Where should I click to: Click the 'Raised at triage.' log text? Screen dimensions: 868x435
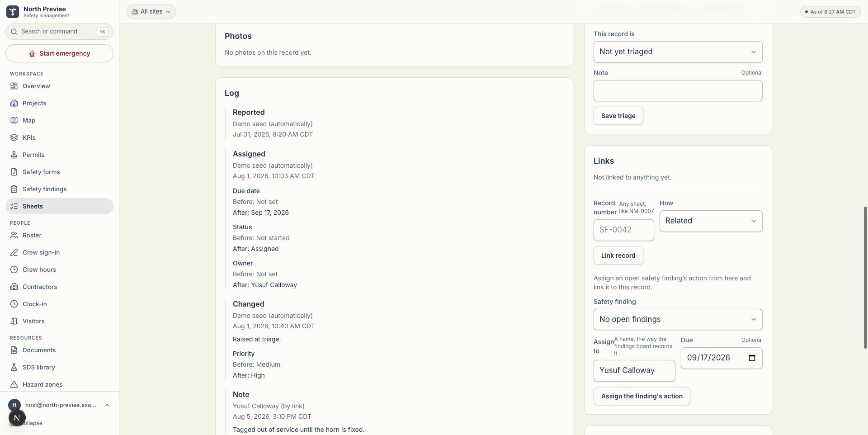click(257, 339)
